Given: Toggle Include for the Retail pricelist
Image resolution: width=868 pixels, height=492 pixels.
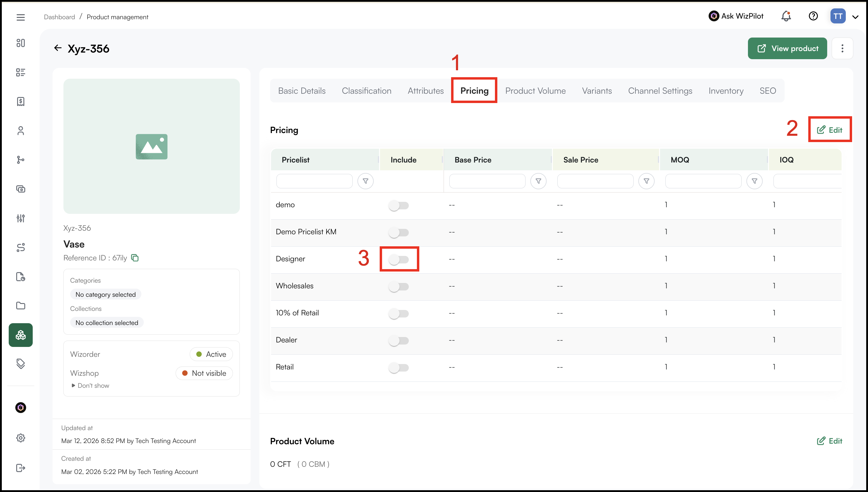Looking at the screenshot, I should [399, 368].
